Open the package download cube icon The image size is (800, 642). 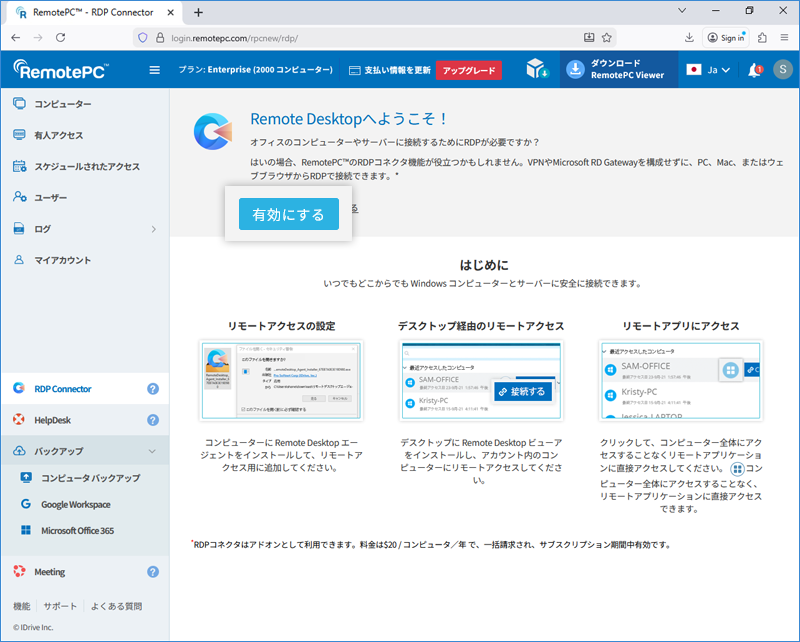click(x=537, y=69)
